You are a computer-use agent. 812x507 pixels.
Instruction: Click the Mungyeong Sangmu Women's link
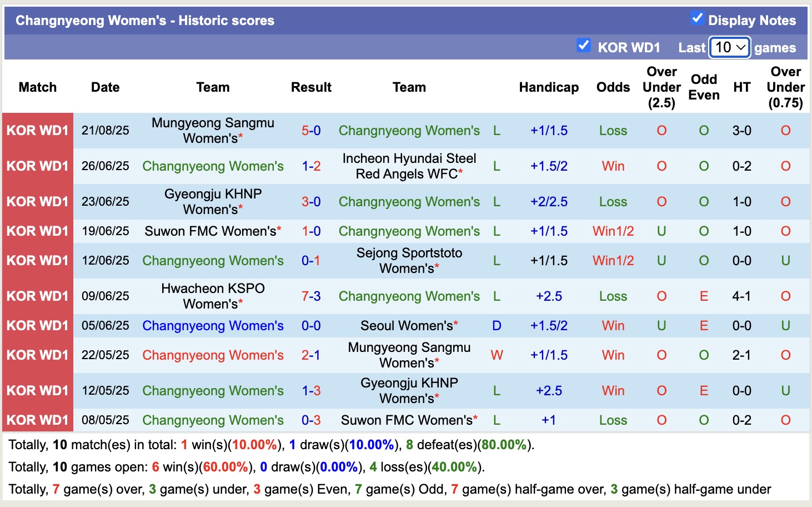(x=213, y=131)
